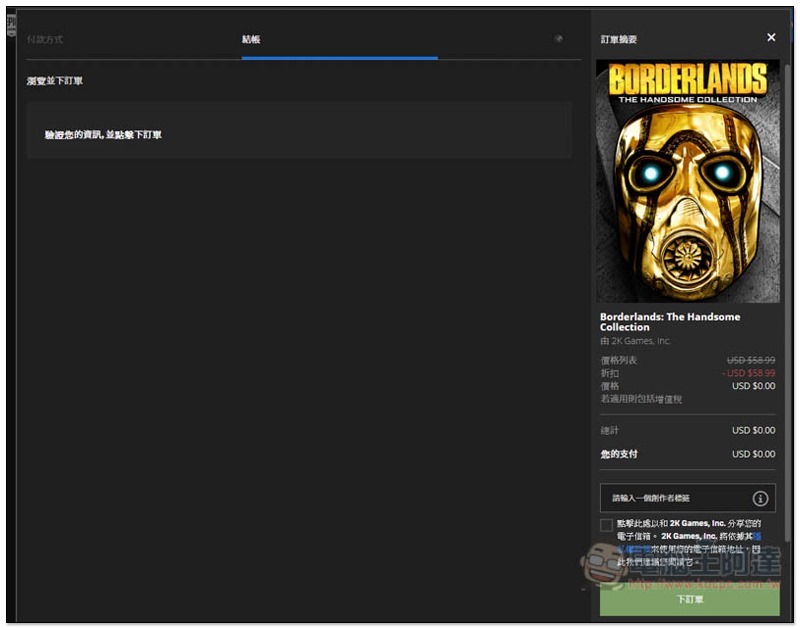Click the 下訂單 place order button
The height and width of the screenshot is (630, 800).
pyautogui.click(x=689, y=599)
